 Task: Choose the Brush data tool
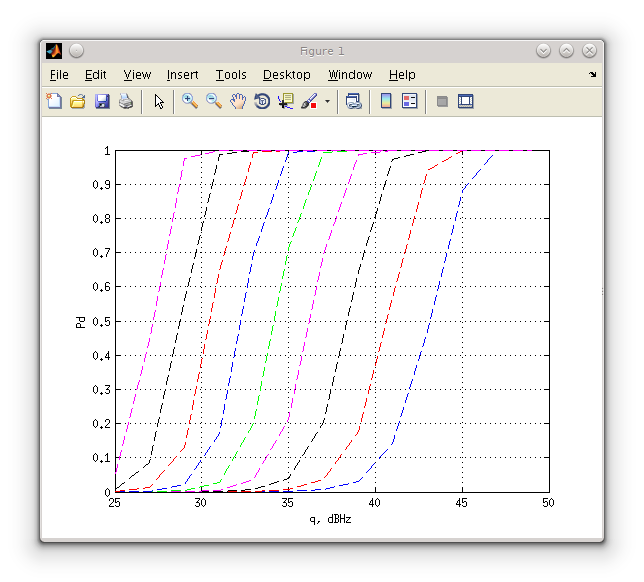tap(309, 101)
